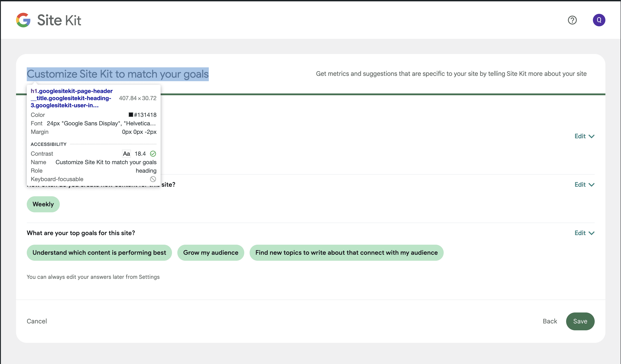Click the Aa contrast sample icon

click(x=126, y=153)
